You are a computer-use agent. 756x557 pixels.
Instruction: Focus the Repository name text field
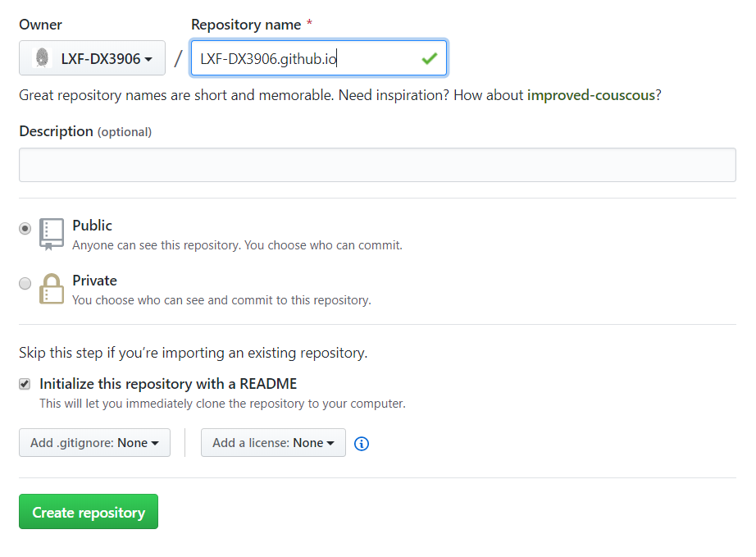coord(303,58)
